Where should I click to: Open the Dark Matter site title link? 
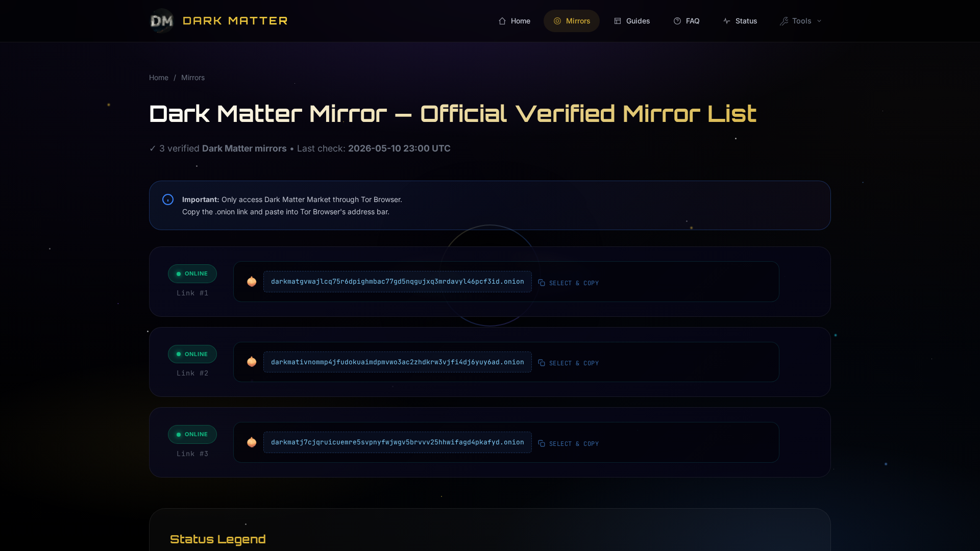coord(235,21)
